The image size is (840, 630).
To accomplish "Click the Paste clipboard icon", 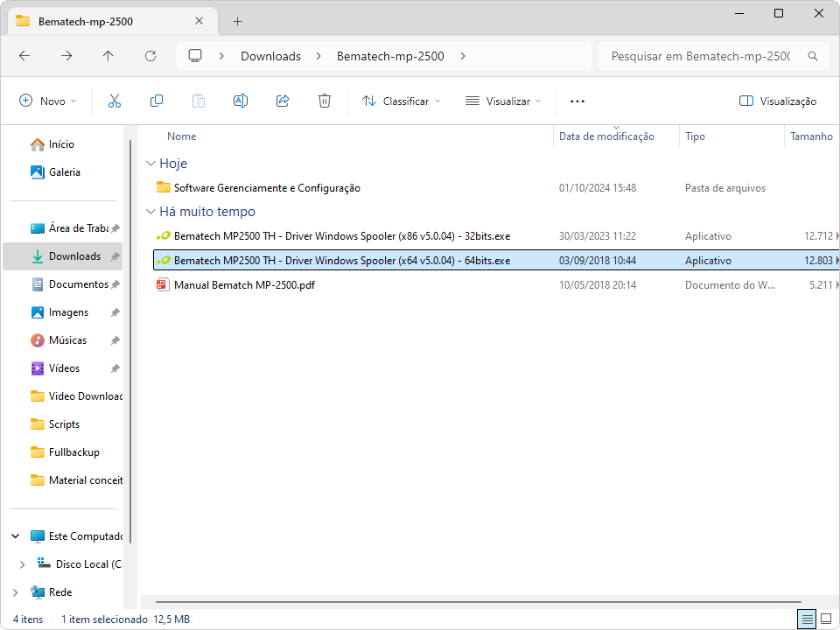I will pos(199,101).
